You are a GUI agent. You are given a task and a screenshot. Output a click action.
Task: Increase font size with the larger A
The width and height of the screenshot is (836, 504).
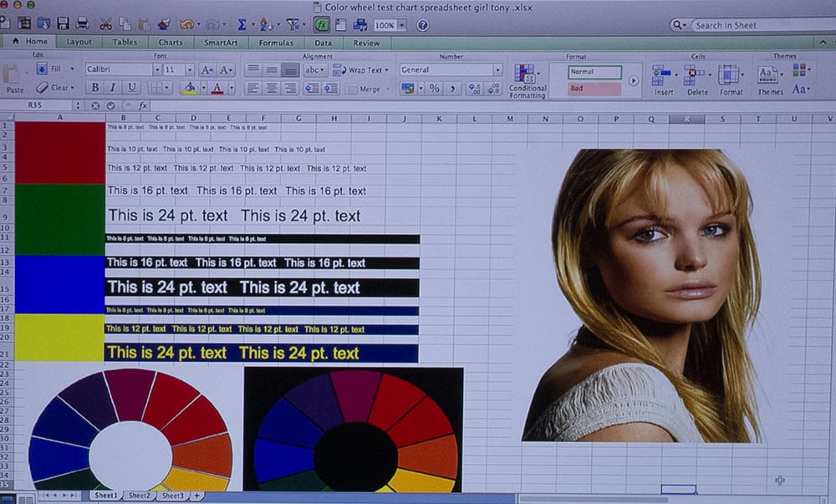(206, 70)
